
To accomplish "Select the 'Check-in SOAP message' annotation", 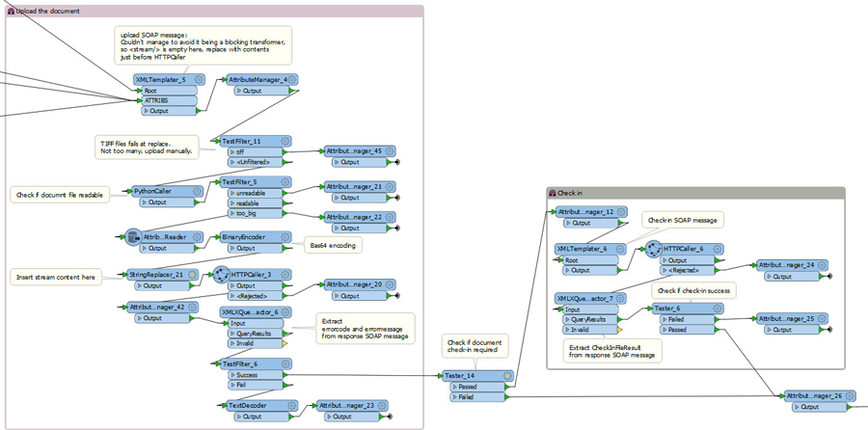I will pyautogui.click(x=683, y=220).
